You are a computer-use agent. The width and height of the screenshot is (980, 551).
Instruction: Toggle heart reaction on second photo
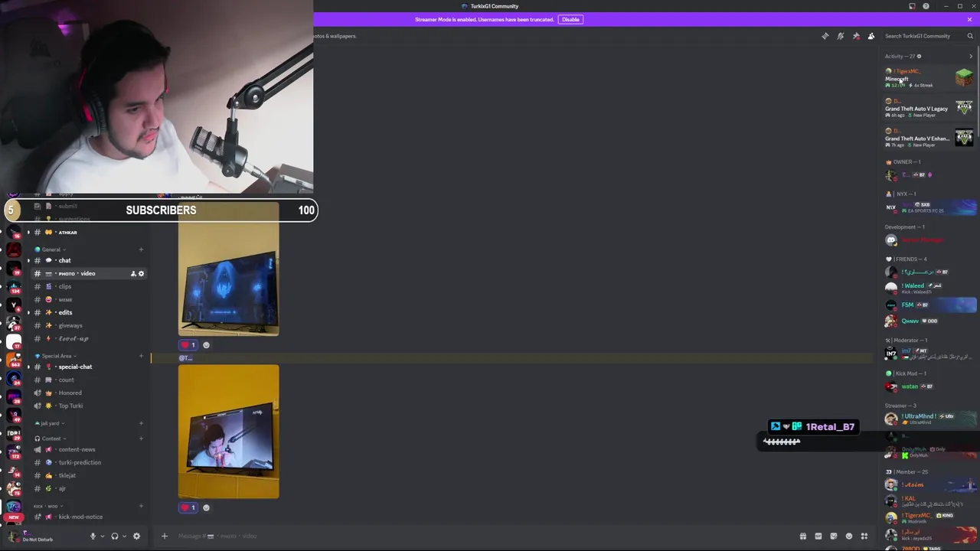[188, 507]
